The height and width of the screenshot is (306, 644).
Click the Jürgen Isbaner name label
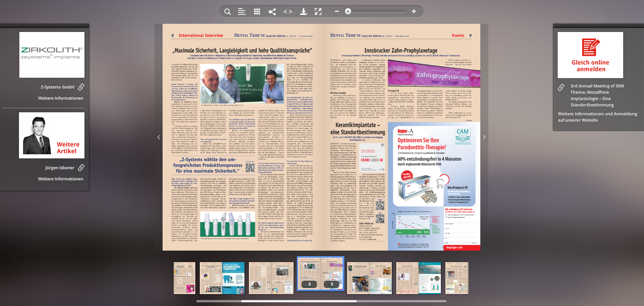click(x=60, y=168)
